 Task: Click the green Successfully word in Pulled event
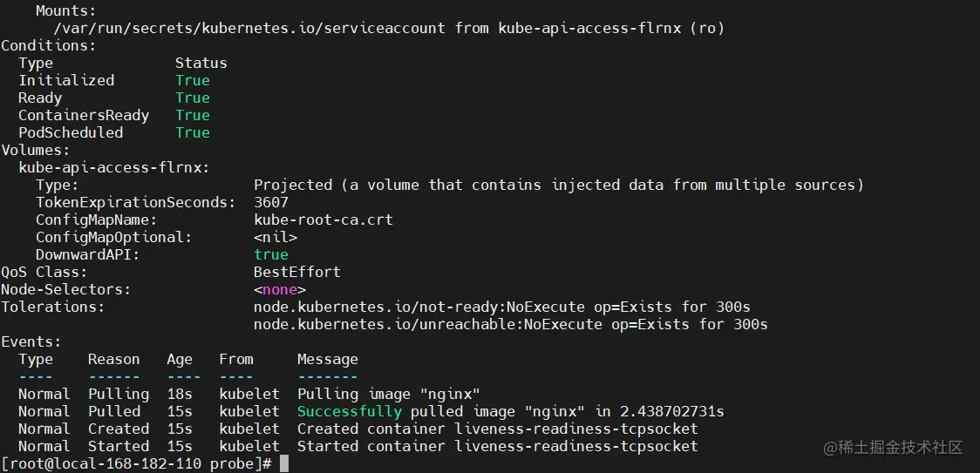350,412
